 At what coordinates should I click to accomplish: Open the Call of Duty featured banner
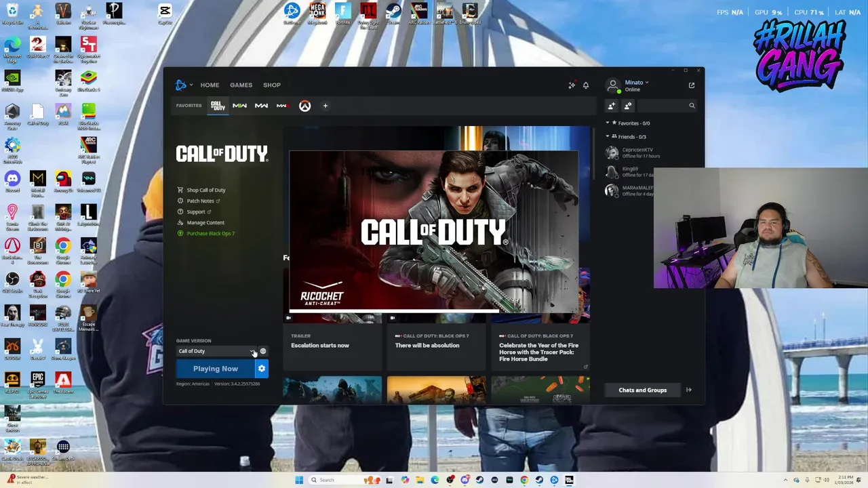434,232
